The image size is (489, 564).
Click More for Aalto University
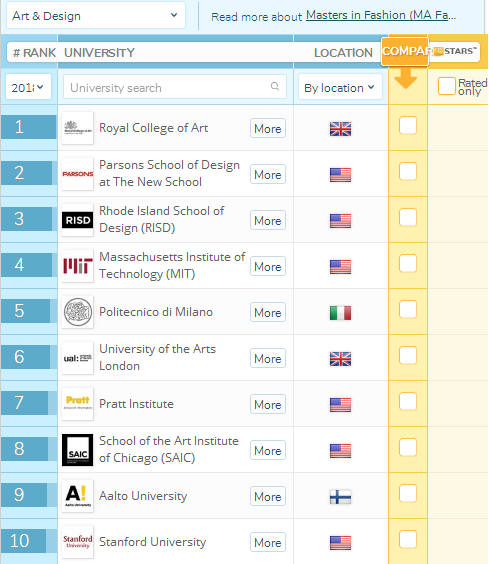pos(268,497)
